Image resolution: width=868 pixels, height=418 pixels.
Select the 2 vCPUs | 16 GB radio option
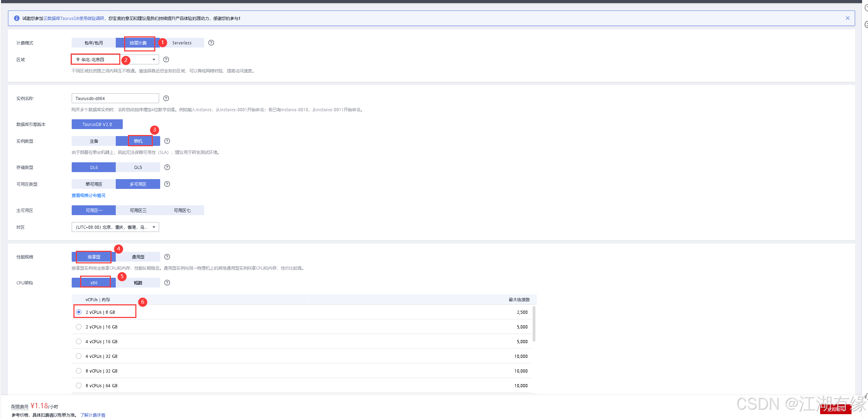click(x=79, y=327)
